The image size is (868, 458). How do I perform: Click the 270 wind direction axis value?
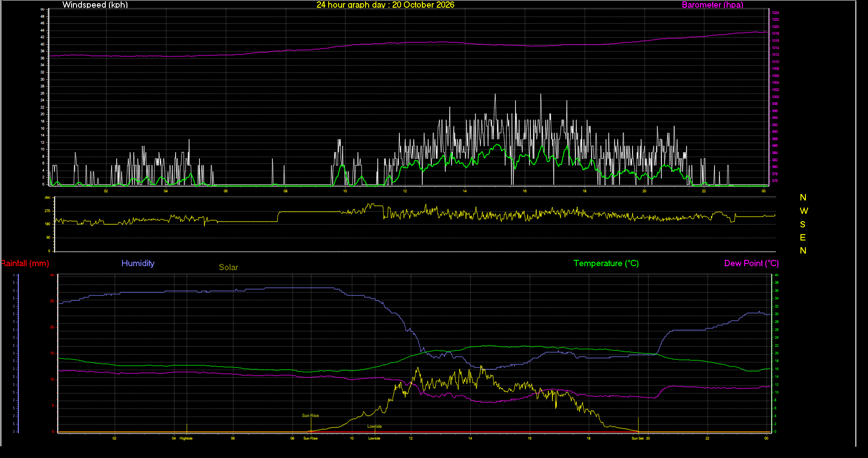47,211
